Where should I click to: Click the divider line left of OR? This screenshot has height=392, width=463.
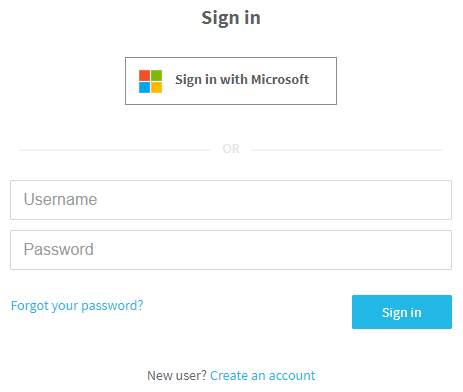point(115,150)
